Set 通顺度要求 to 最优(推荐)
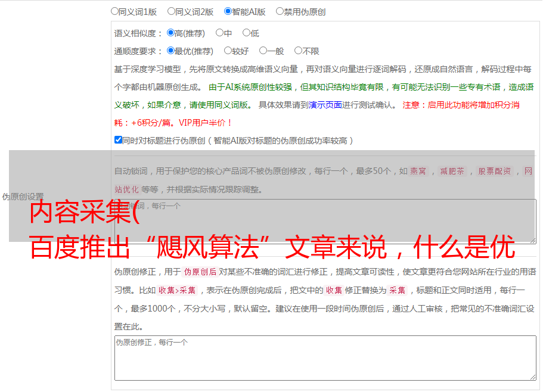Screen dimensions: 543x392 (170, 51)
